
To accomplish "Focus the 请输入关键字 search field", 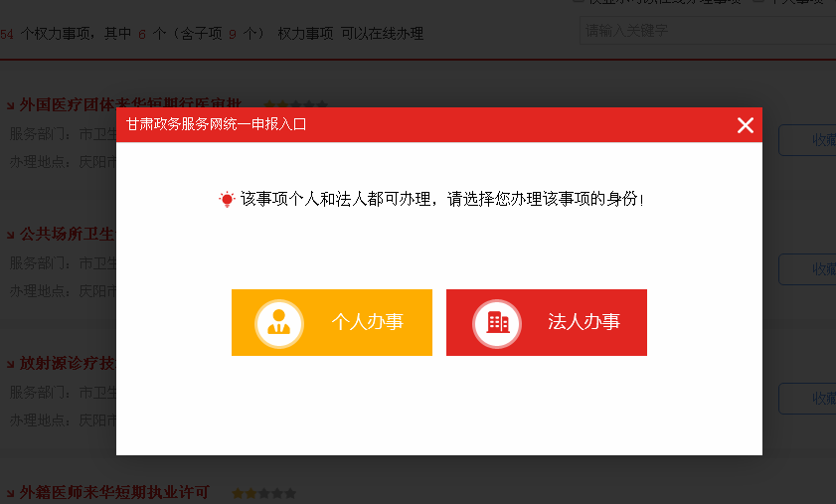I will (x=708, y=31).
